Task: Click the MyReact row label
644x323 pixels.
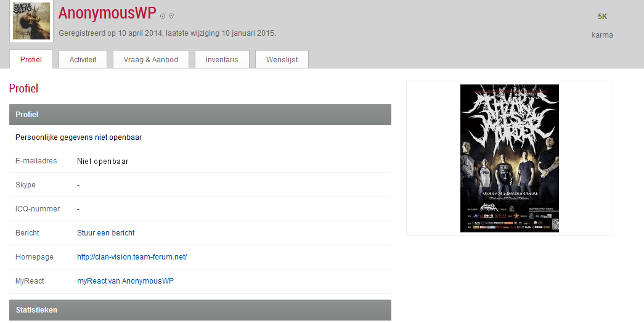Action: pos(30,280)
